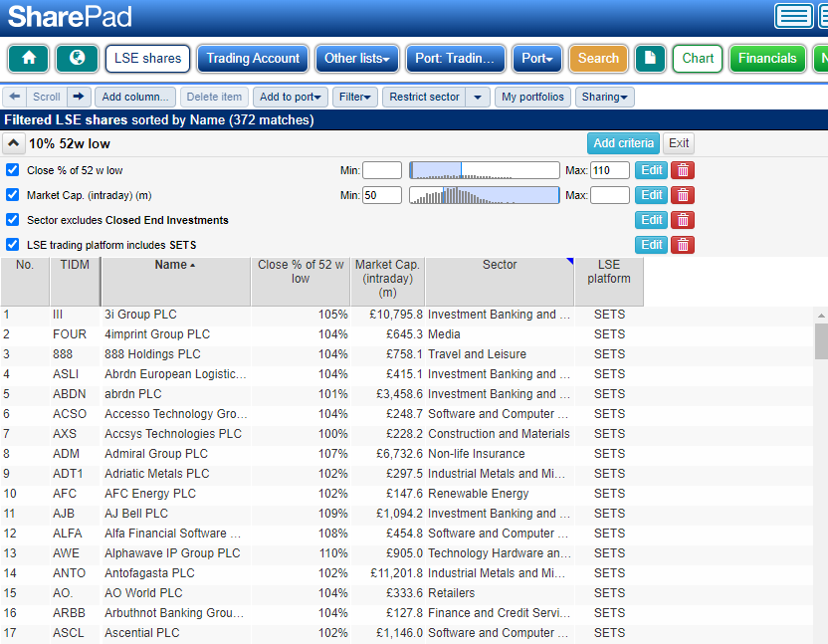Screen dimensions: 828x644
Task: Click the layout view icon in header
Action: 794,16
